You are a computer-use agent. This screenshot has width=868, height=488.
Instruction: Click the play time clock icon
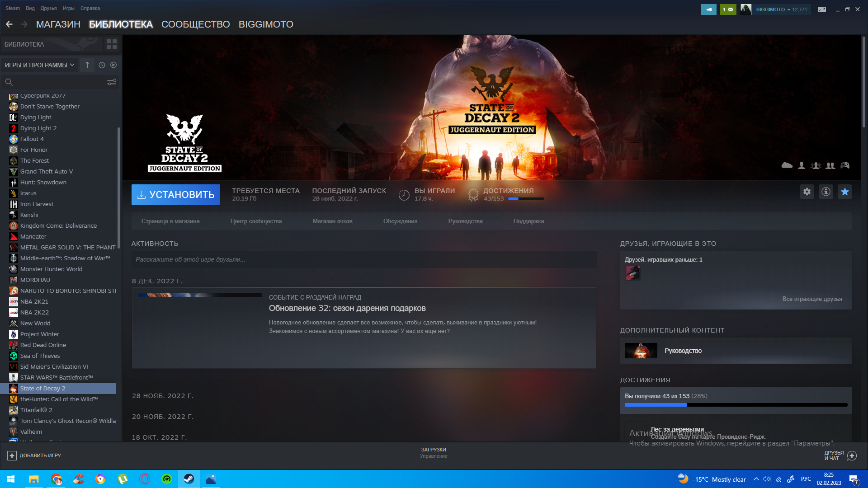tap(404, 195)
